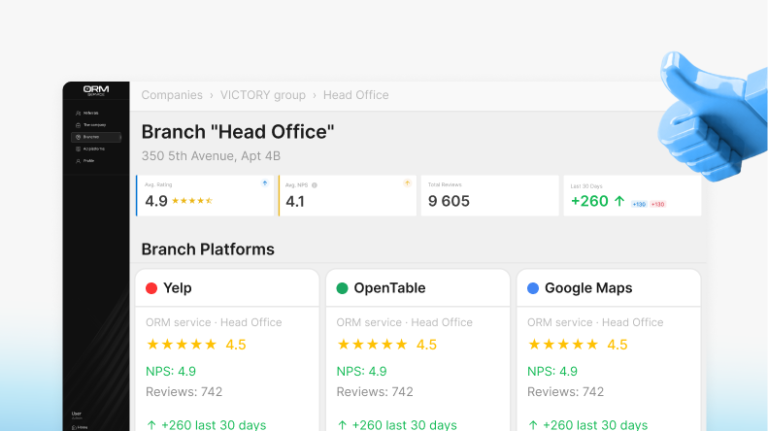Click the blue +130 badge
Image resolution: width=768 pixels, height=431 pixels.
pos(639,204)
